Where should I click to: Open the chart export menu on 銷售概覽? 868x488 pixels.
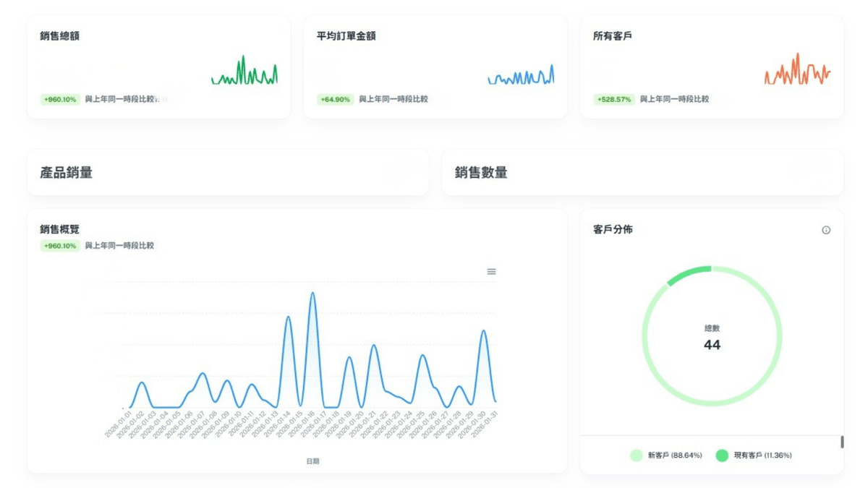coord(492,271)
